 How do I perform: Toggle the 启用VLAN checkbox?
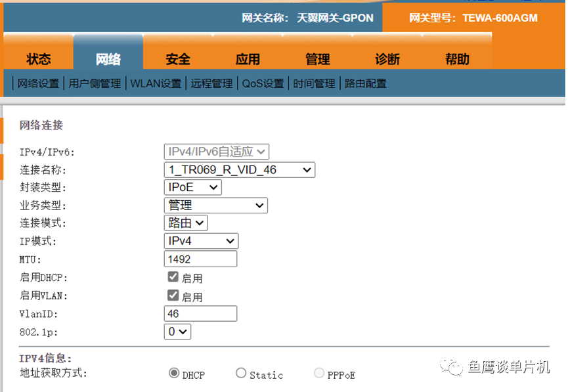click(x=173, y=295)
